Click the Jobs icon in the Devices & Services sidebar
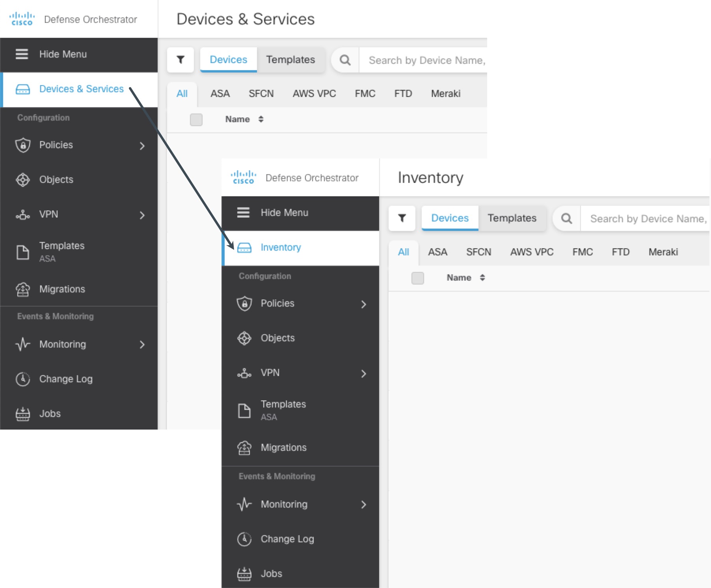The image size is (711, 588). coord(22,414)
